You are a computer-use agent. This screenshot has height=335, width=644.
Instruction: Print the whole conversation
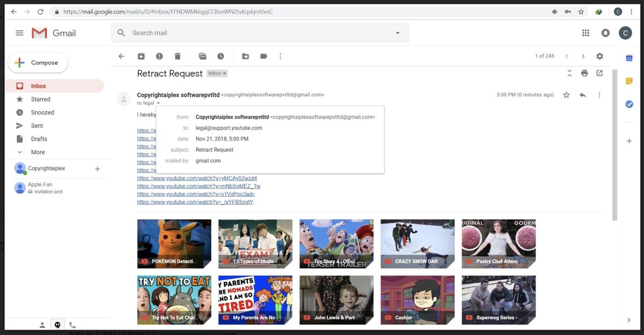point(584,73)
